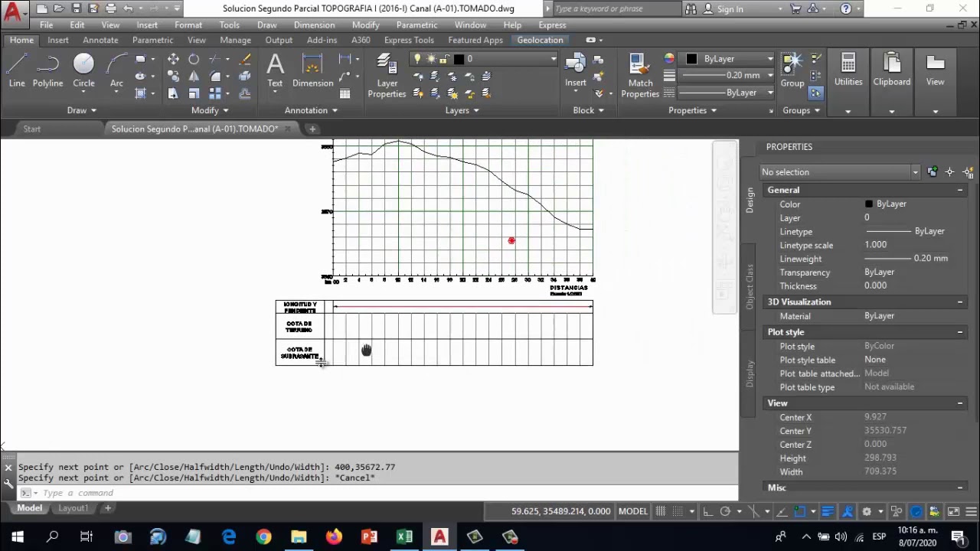Select the Dimension tool

click(x=312, y=71)
